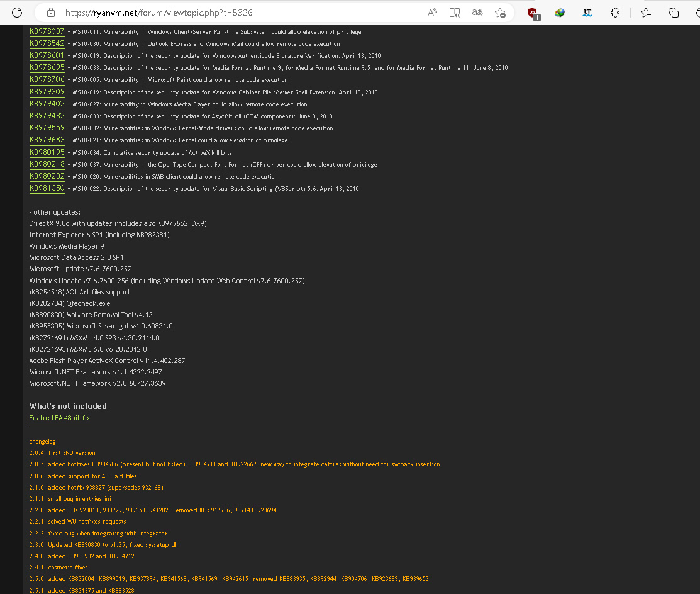700x594 pixels.
Task: Open the uBlock Origin extension icon
Action: pos(533,13)
